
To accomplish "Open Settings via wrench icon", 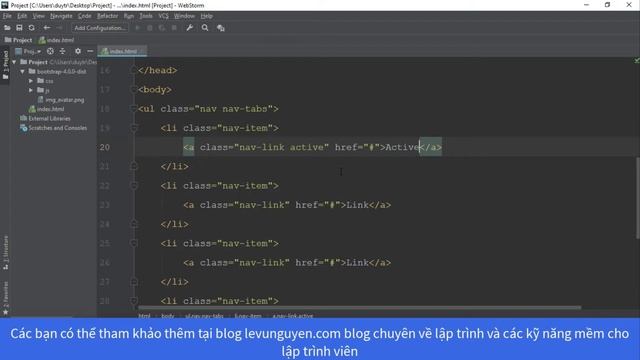I will click(x=189, y=28).
